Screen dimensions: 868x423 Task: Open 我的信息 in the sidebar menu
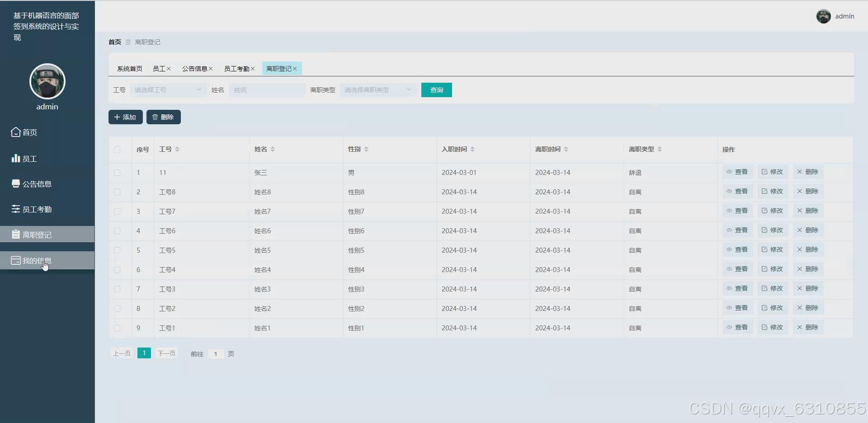(47, 260)
